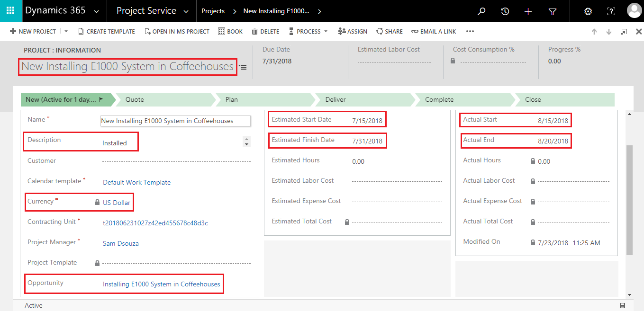Viewport: 644px width, 311px height.
Task: Click the lock icon beside Currency
Action: pyautogui.click(x=98, y=202)
